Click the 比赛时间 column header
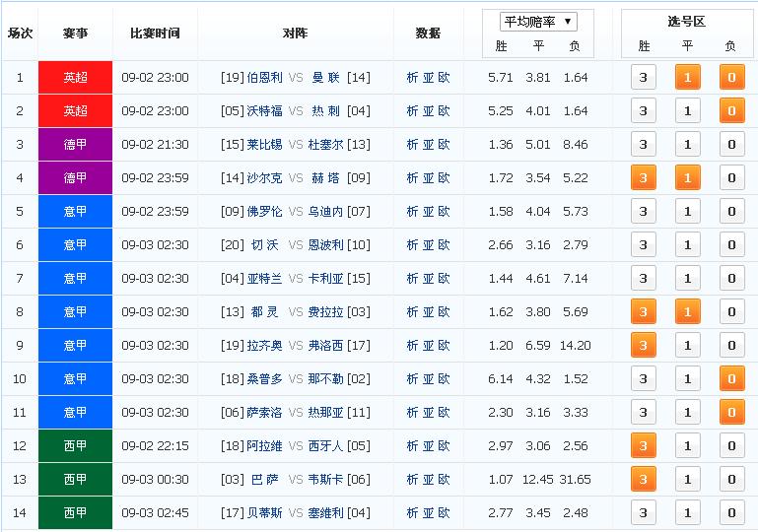758x532 pixels. (155, 33)
